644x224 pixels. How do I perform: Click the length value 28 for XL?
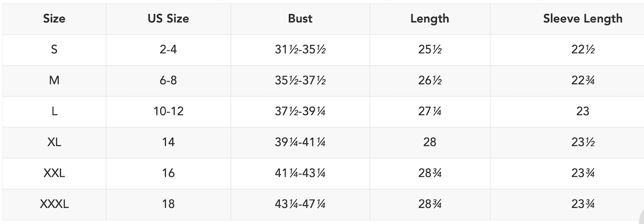tap(429, 142)
